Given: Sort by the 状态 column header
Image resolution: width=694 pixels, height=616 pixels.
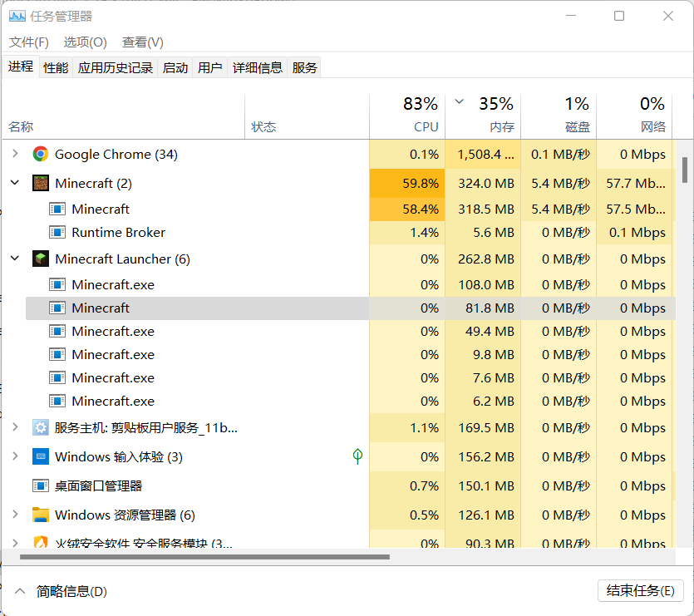Looking at the screenshot, I should coord(308,116).
